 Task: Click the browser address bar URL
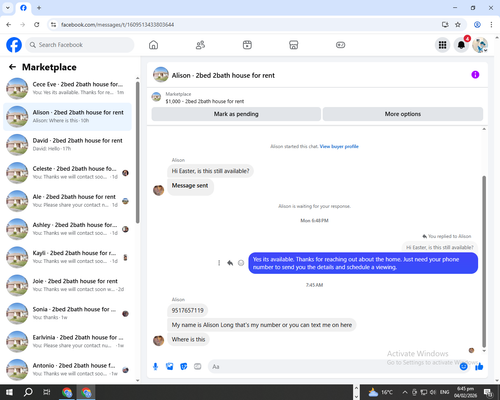[x=117, y=25]
